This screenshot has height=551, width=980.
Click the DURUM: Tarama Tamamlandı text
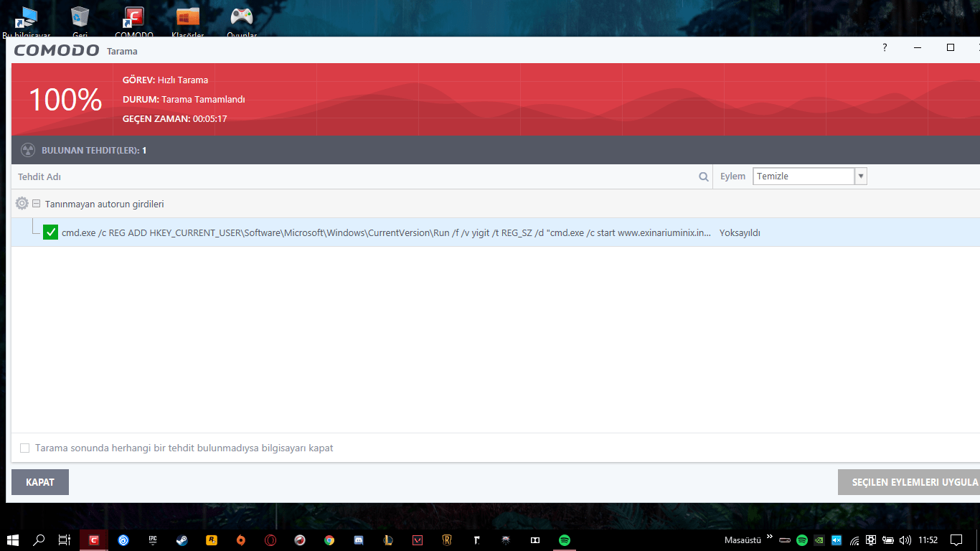(184, 99)
